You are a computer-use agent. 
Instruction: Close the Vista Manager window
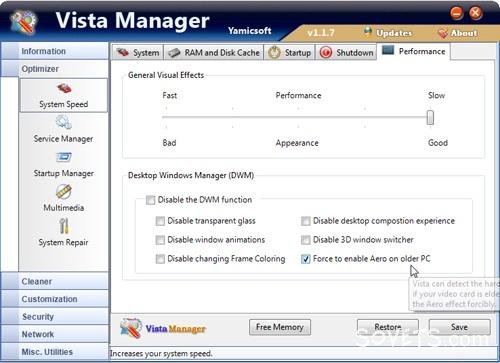click(x=476, y=13)
